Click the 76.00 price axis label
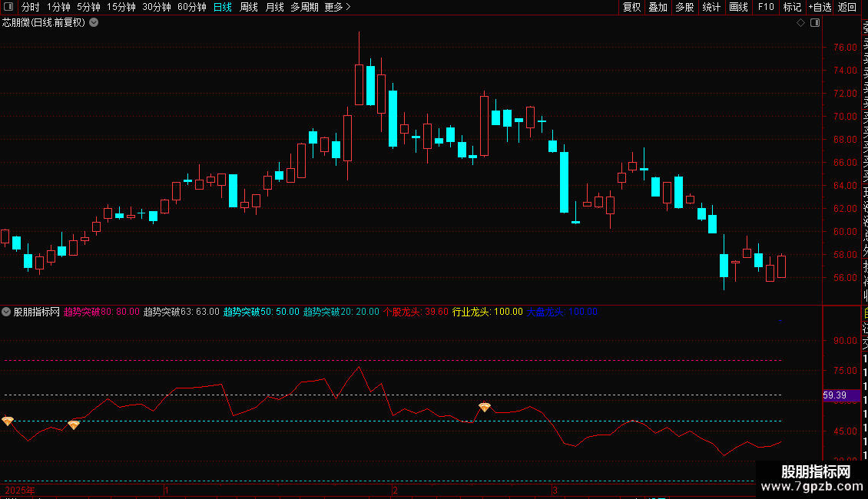The image size is (868, 499). (x=845, y=48)
